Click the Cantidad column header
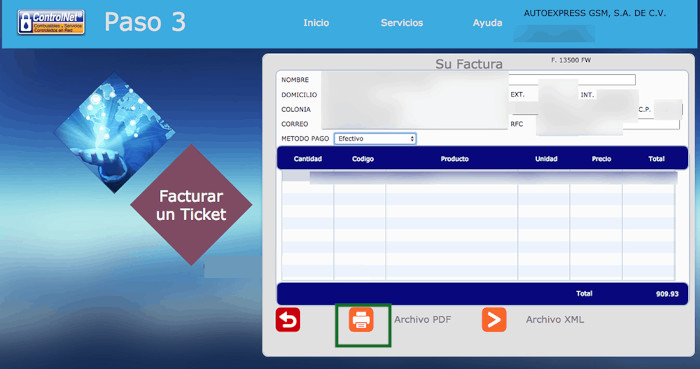 tap(308, 159)
